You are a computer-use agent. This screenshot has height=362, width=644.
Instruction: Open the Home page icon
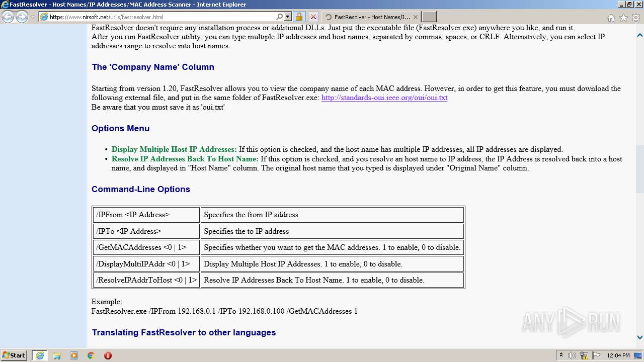click(611, 18)
